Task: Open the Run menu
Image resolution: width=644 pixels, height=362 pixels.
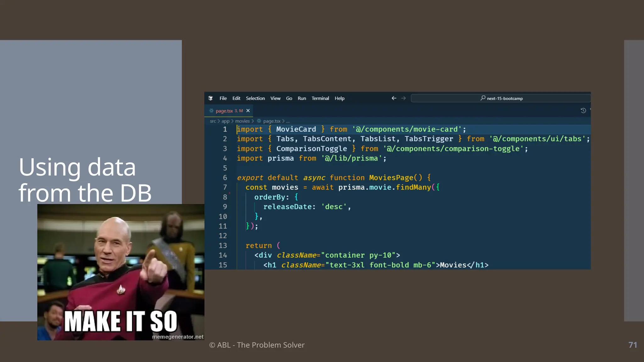Action: point(302,98)
